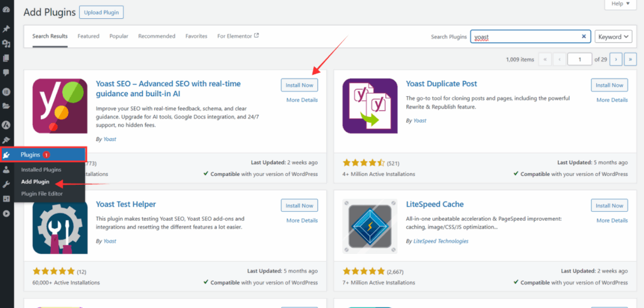Expand the Help panel dropdown
The image size is (644, 308).
[620, 4]
